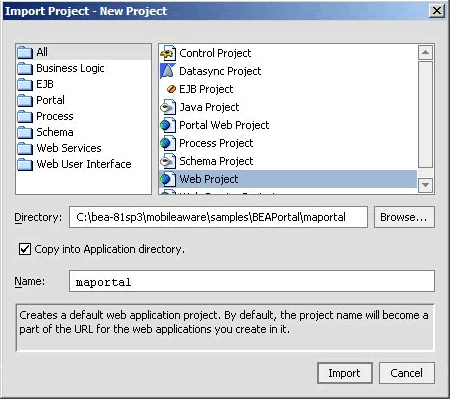Pick the highlighted Web Project label
The width and height of the screenshot is (450, 399).
(x=209, y=179)
